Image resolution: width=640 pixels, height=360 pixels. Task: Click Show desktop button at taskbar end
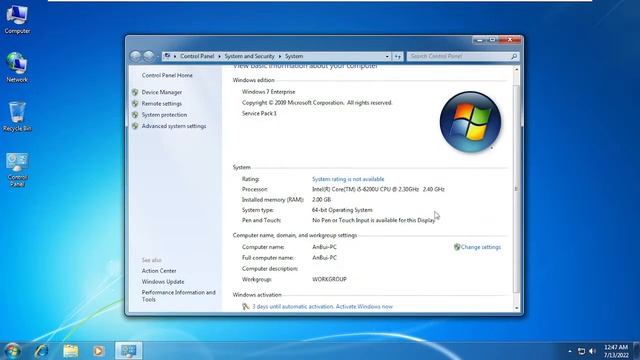pos(637,351)
